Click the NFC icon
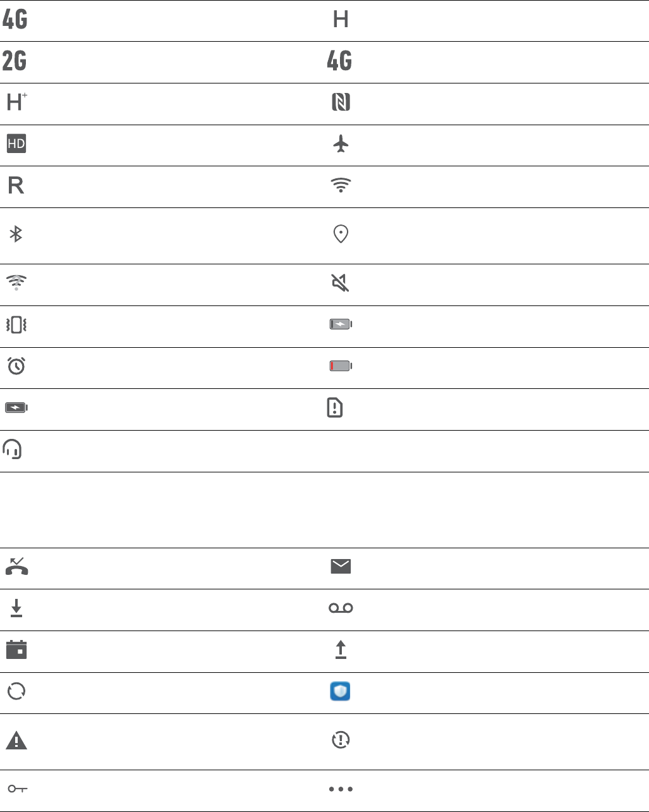Viewport: 649px width, 812px height. pos(341,102)
